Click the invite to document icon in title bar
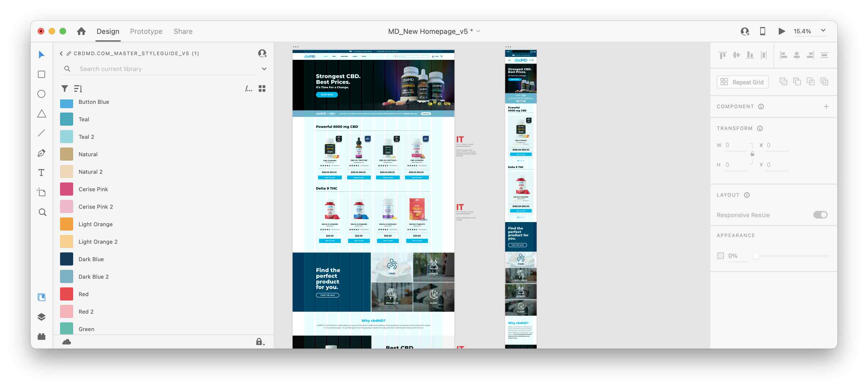Viewport: 868px width, 389px height. tap(745, 31)
